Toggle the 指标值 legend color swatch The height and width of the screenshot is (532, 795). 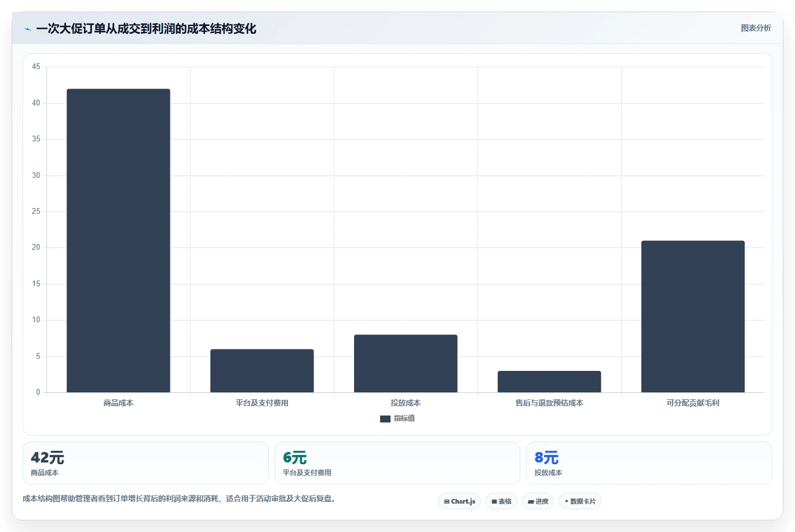click(385, 419)
